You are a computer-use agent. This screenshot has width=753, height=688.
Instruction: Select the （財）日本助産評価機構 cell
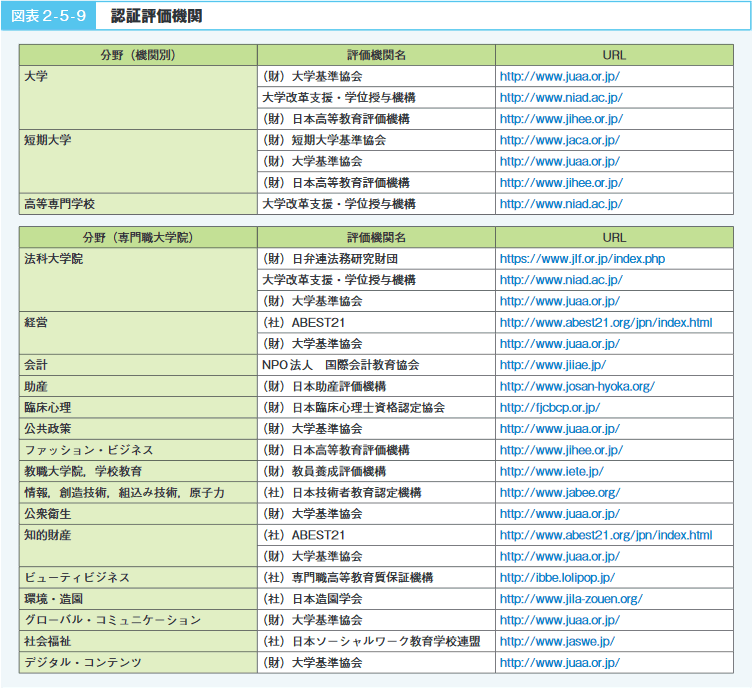pos(376,386)
